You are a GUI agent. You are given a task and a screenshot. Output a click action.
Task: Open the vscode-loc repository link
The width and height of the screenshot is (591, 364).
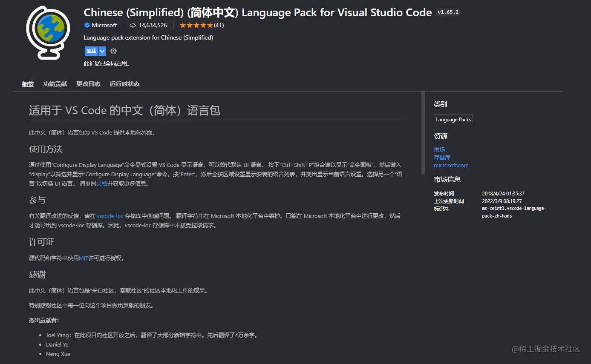pyautogui.click(x=110, y=216)
